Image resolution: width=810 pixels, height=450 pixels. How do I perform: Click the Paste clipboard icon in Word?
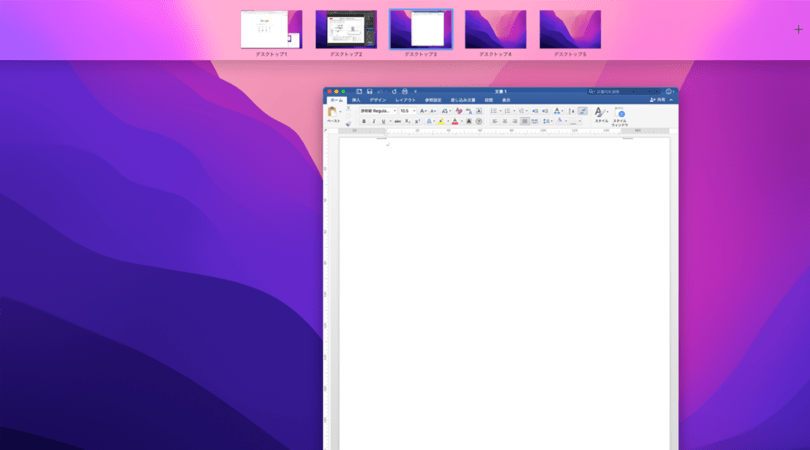332,111
